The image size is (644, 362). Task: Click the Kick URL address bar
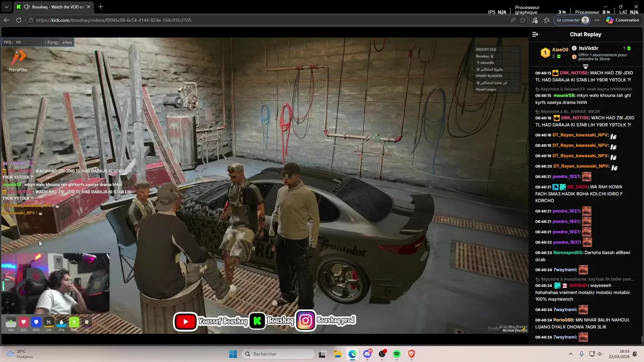tap(272, 20)
